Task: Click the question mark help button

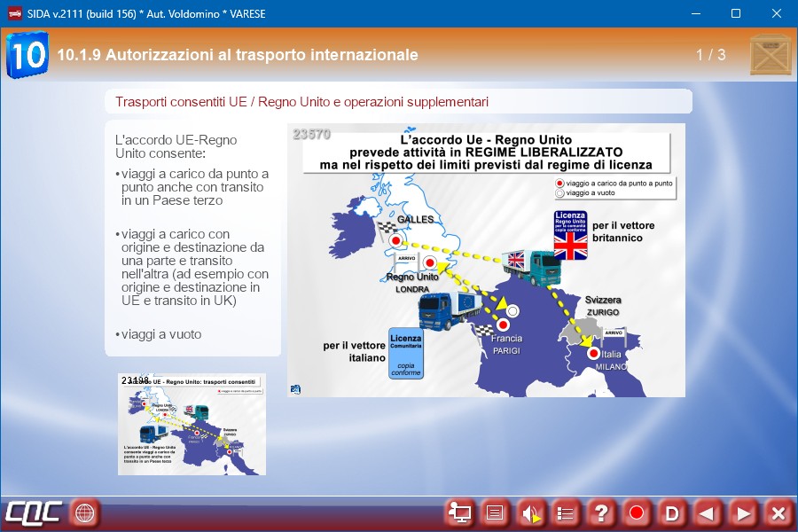Action: click(x=601, y=512)
